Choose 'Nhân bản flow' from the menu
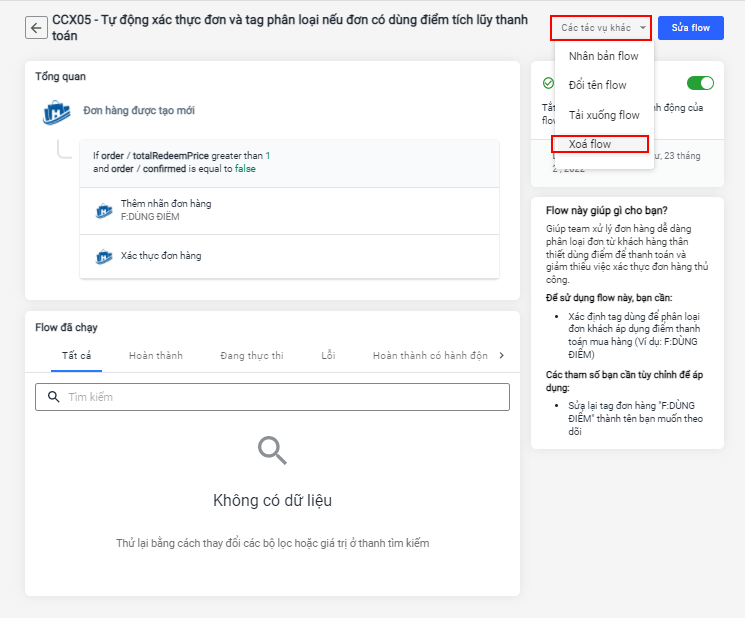The image size is (745, 618). tap(604, 56)
